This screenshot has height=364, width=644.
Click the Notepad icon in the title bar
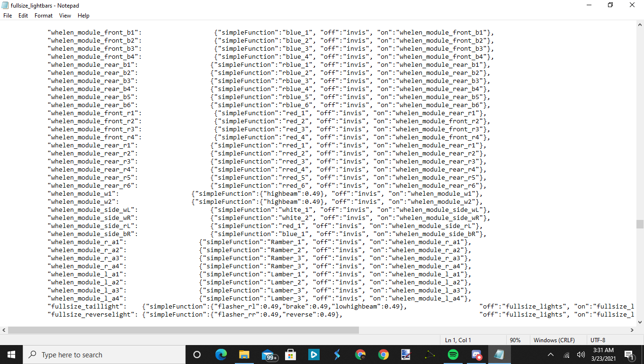pyautogui.click(x=5, y=5)
